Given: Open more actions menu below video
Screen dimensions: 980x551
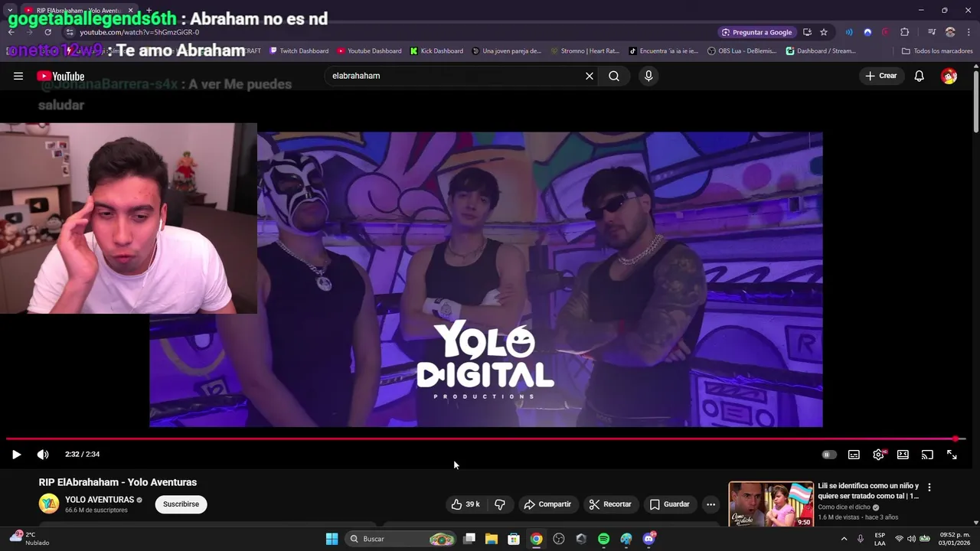Looking at the screenshot, I should pos(710,504).
